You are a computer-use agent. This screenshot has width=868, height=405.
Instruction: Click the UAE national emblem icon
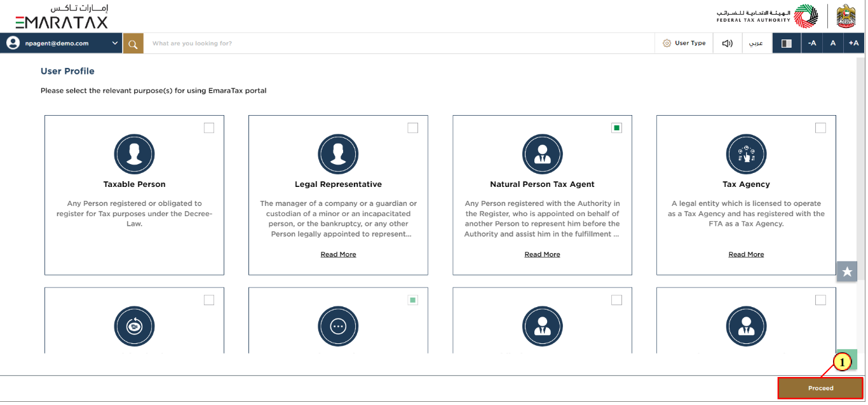click(846, 16)
